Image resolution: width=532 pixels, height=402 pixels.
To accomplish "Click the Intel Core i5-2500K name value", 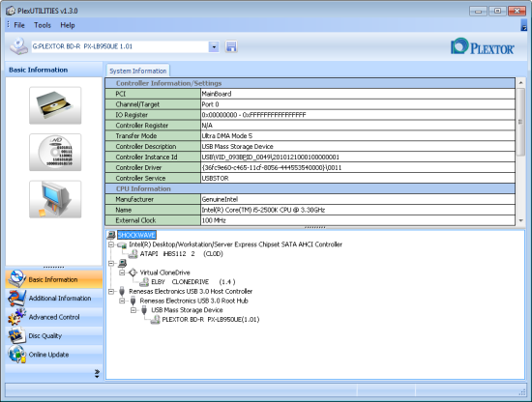I will click(x=358, y=210).
